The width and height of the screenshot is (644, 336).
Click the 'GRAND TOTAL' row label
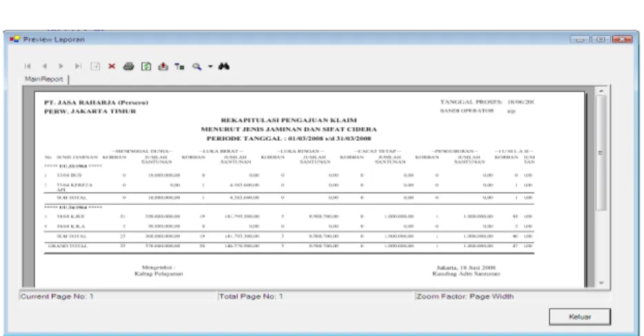pyautogui.click(x=68, y=246)
